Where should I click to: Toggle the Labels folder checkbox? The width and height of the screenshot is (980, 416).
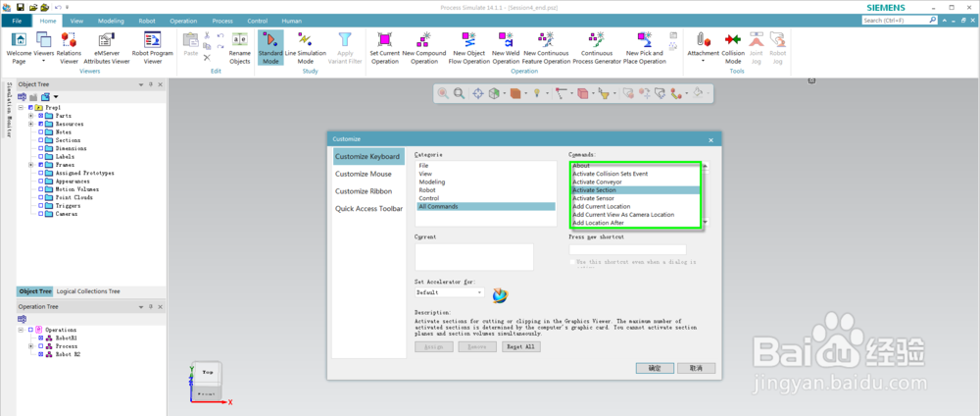coord(41,156)
